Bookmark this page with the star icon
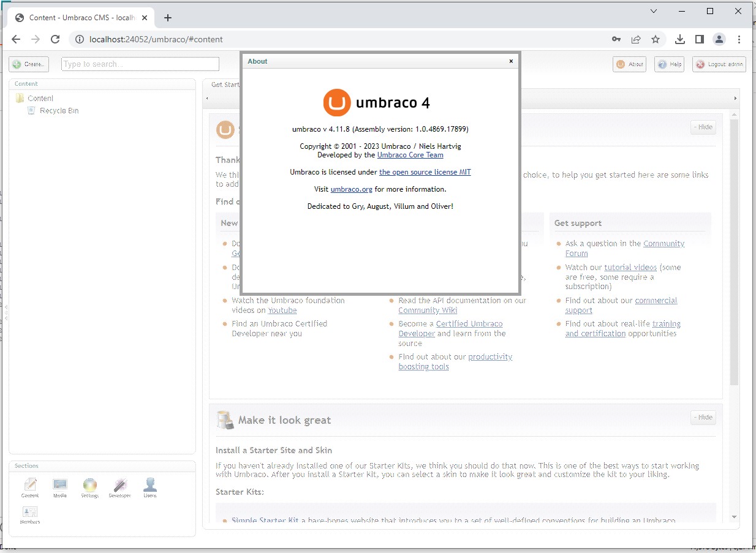The height and width of the screenshot is (553, 756). coord(656,39)
